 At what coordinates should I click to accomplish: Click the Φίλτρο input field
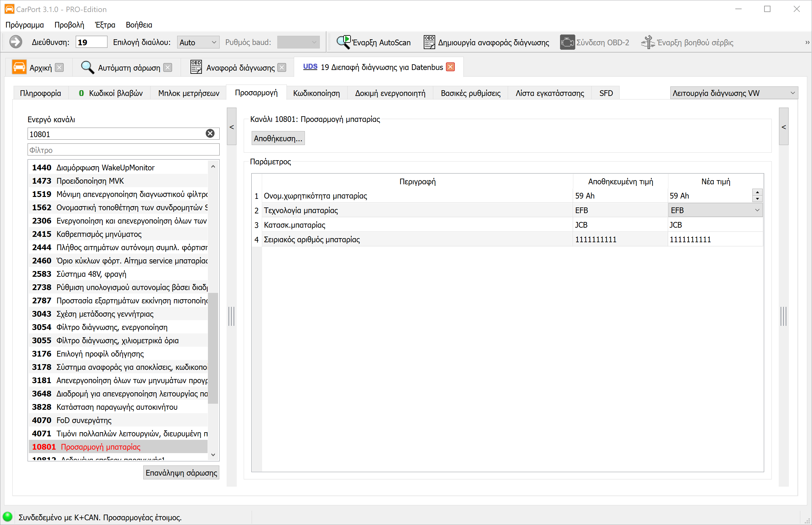[123, 150]
